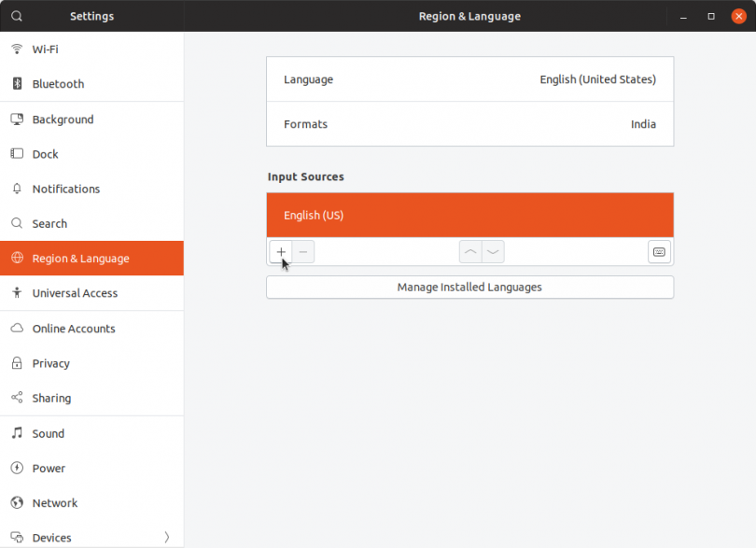The image size is (756, 548).
Task: Click the Power battery icon
Action: pyautogui.click(x=16, y=468)
